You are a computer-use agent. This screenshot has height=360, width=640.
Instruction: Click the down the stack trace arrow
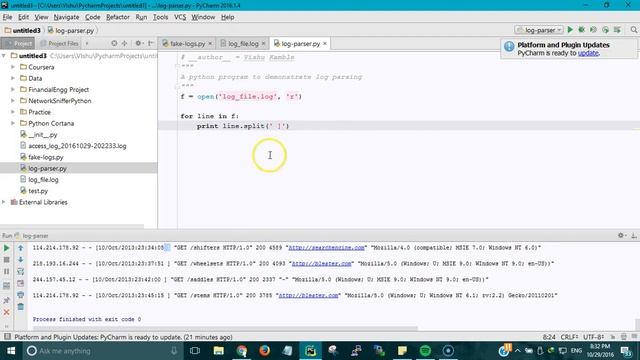click(20, 260)
